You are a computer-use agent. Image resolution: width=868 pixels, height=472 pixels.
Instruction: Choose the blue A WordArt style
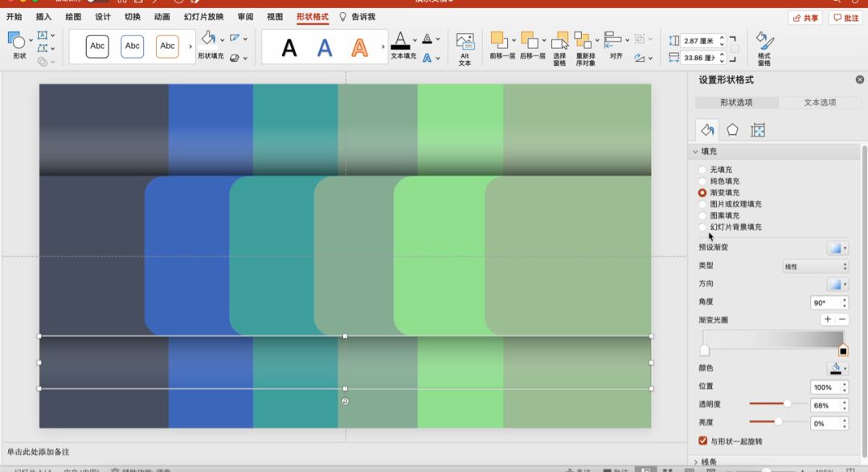tap(325, 48)
